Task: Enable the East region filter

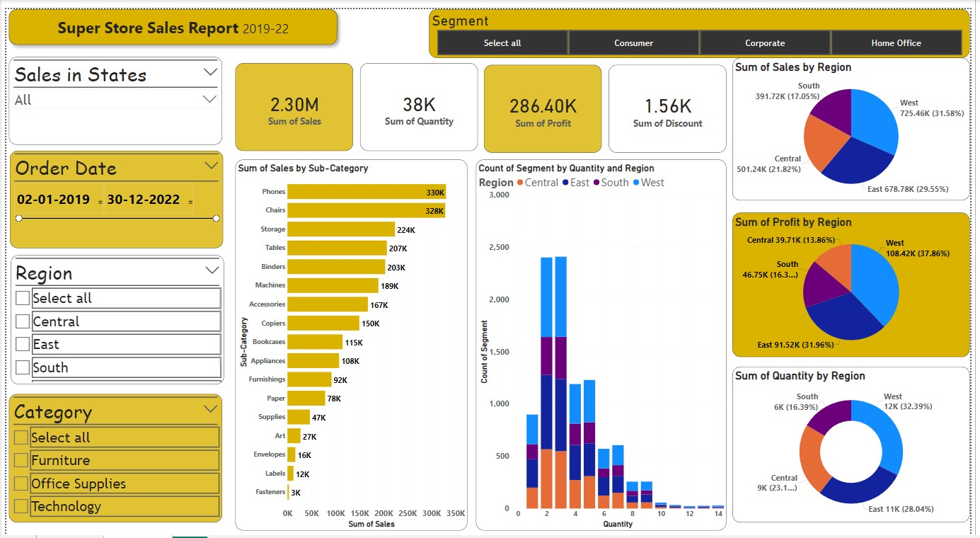Action: click(22, 344)
